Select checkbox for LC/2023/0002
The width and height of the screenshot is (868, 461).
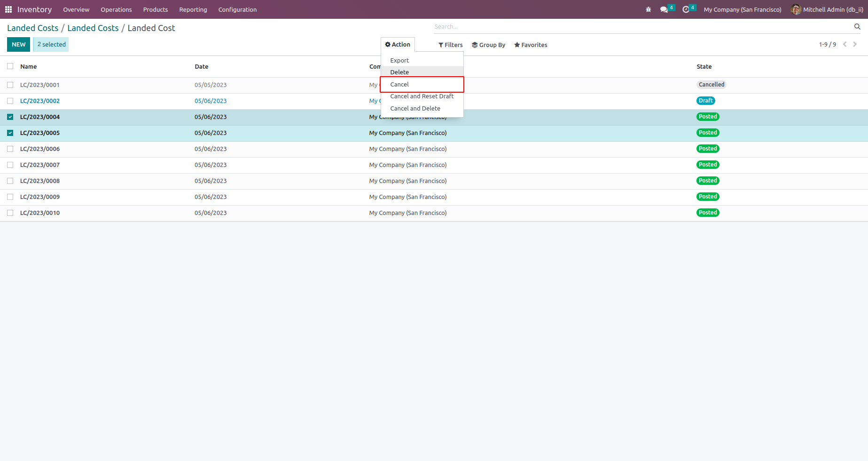10,101
